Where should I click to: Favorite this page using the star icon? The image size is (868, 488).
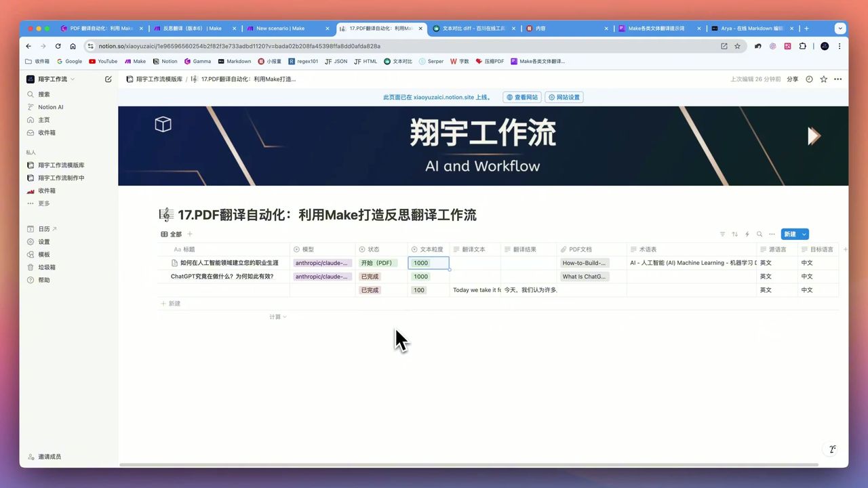click(823, 79)
